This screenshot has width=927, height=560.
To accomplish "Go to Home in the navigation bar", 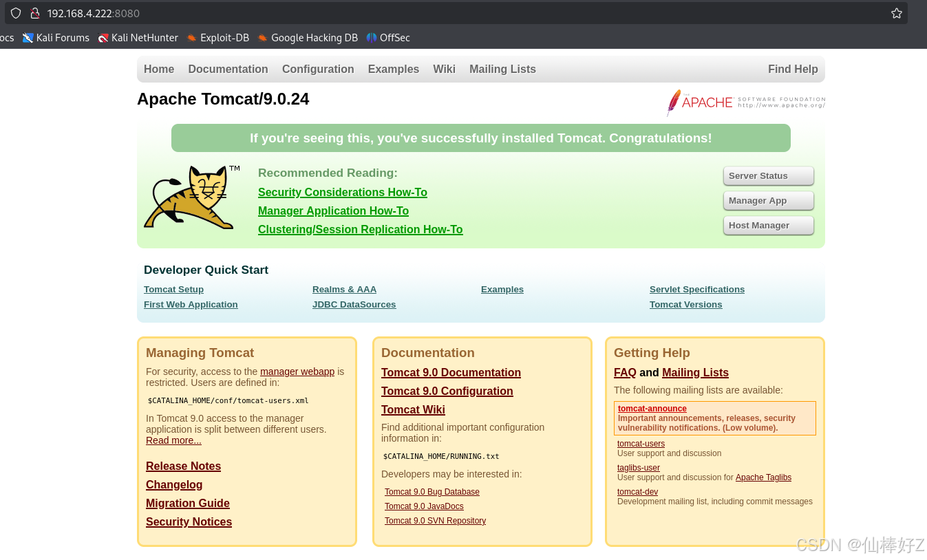I will [159, 69].
